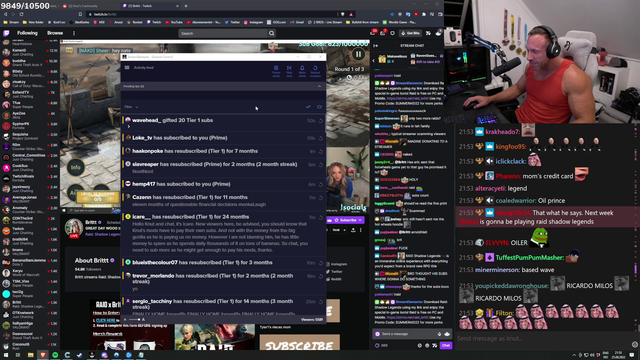Open the Twitter bookmark in bookmarks bar
The width and height of the screenshot is (640, 360).
point(233,22)
